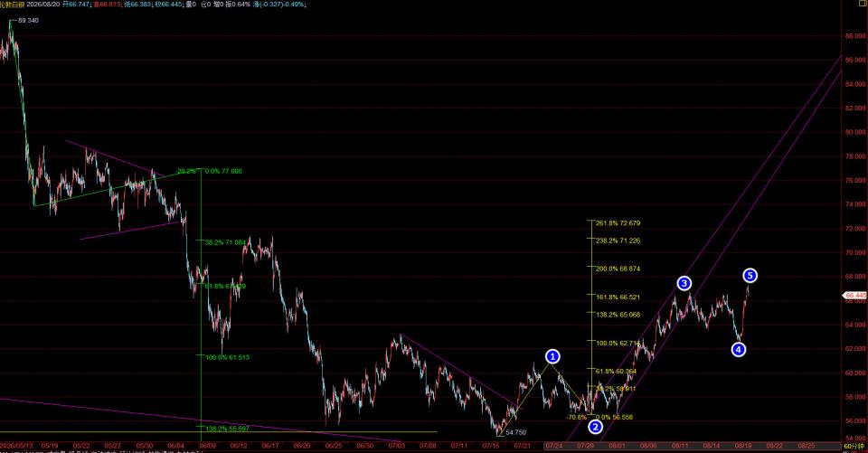The width and height of the screenshot is (868, 453).
Task: Click the high price label 89.340
Action: (x=28, y=21)
